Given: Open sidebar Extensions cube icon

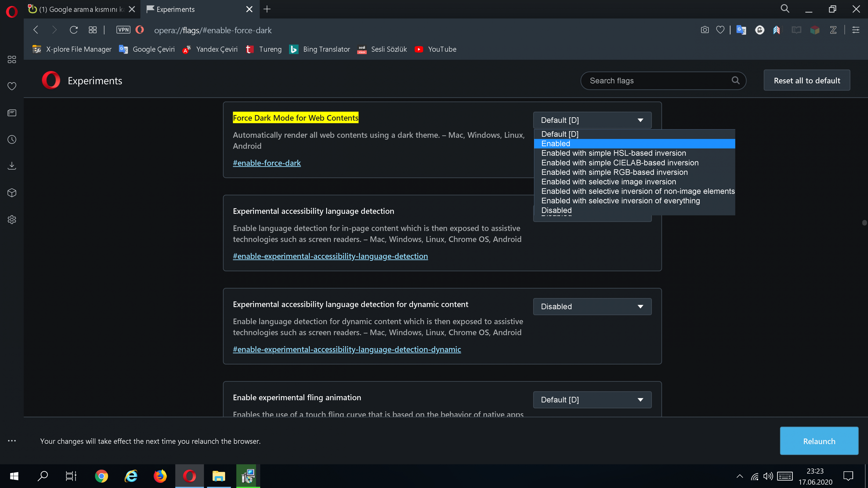Looking at the screenshot, I should 12,193.
